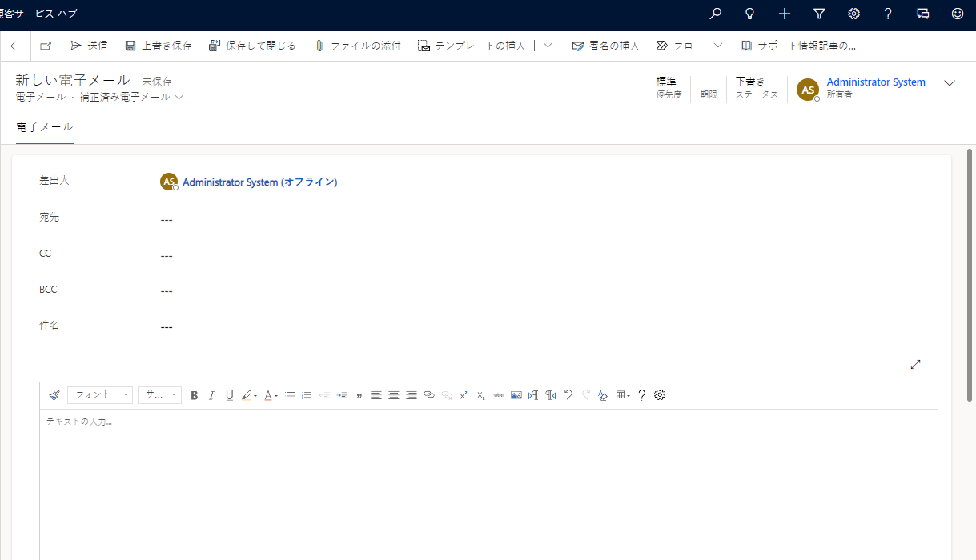The height and width of the screenshot is (560, 976).
Task: Open the search magnifier in the top bar
Action: pyautogui.click(x=716, y=14)
